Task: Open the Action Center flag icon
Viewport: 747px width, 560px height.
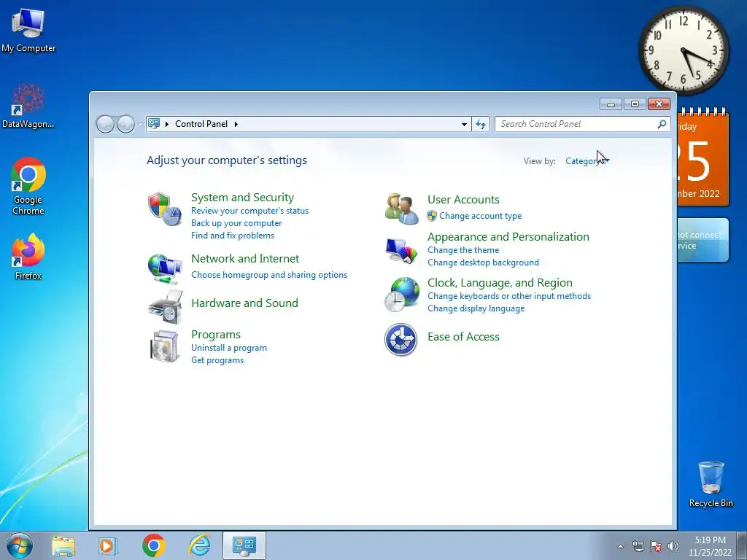Action: 656,546
